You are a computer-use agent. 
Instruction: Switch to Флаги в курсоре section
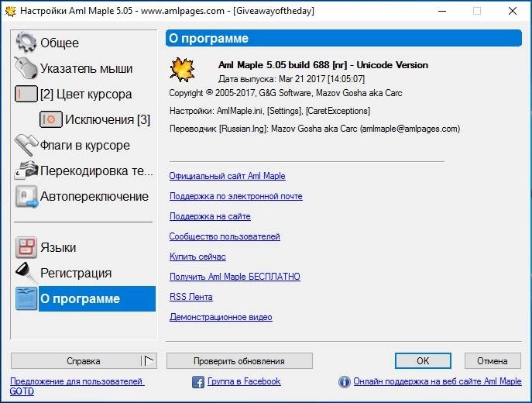[x=84, y=145]
